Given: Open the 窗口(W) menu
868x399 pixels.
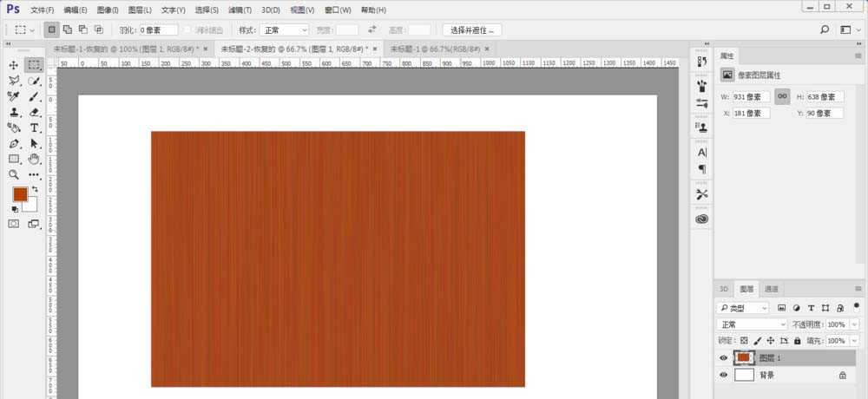Looking at the screenshot, I should pyautogui.click(x=338, y=10).
